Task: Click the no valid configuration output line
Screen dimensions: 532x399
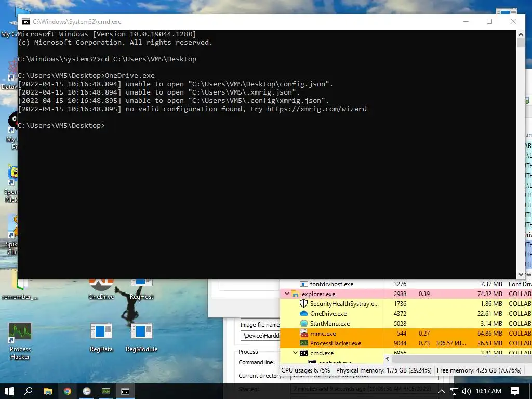Action: point(192,109)
